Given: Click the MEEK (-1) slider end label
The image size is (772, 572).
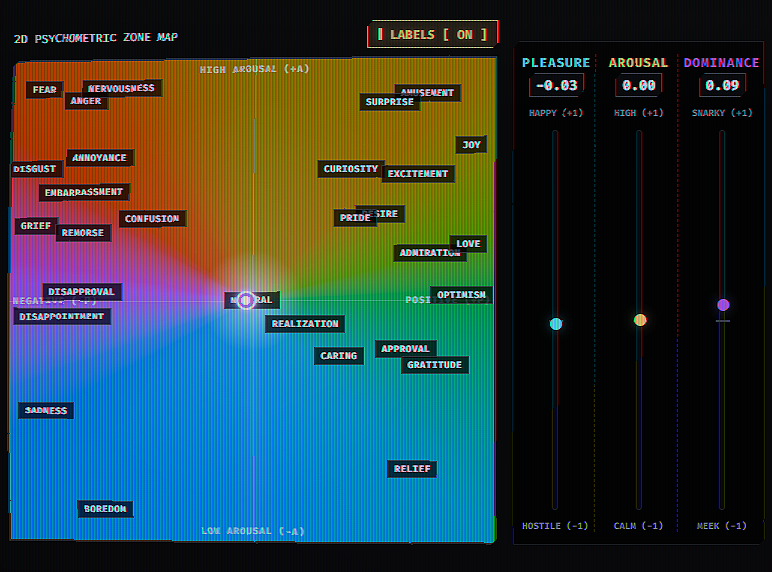Looking at the screenshot, I should (x=722, y=526).
